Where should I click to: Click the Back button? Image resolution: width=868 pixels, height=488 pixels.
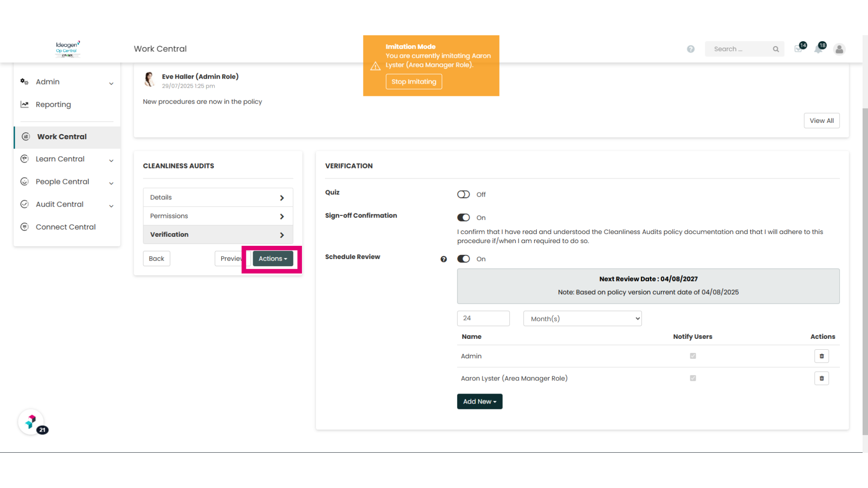click(156, 258)
